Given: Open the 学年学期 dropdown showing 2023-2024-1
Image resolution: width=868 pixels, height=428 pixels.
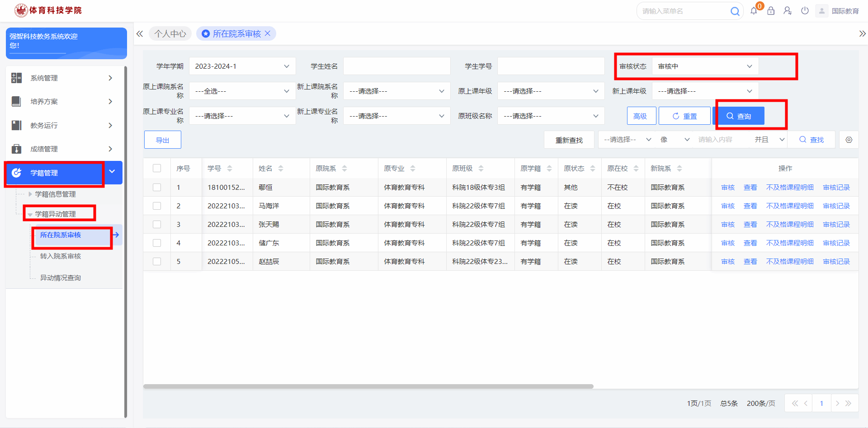Looking at the screenshot, I should point(242,66).
